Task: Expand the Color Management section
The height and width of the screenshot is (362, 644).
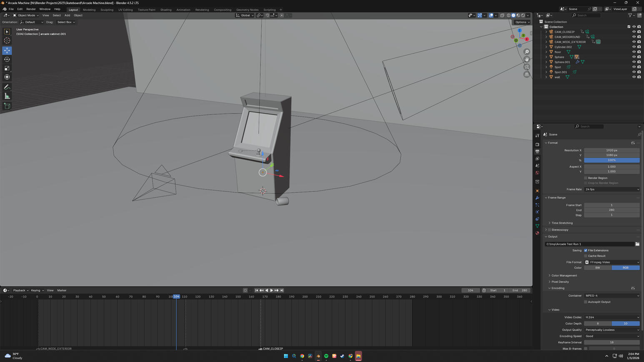Action: (x=564, y=275)
